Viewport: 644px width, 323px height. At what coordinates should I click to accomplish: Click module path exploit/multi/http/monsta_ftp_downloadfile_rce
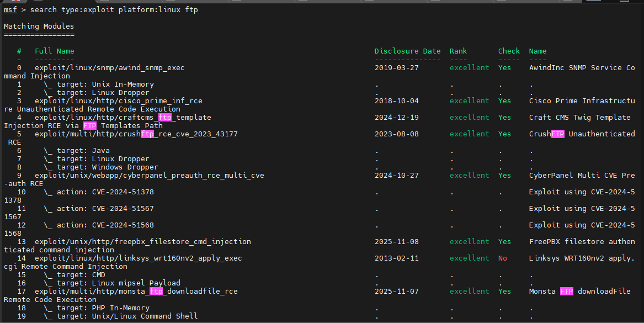pos(136,292)
